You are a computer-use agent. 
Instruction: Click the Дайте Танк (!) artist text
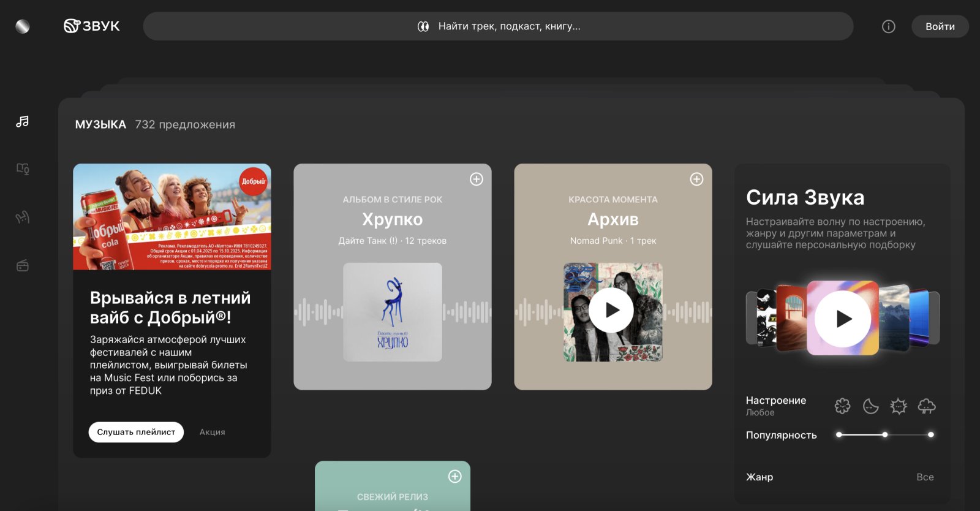(367, 241)
